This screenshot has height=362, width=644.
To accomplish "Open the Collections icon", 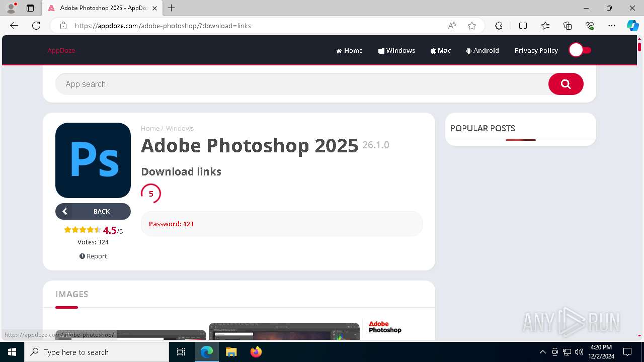I will coord(568,26).
